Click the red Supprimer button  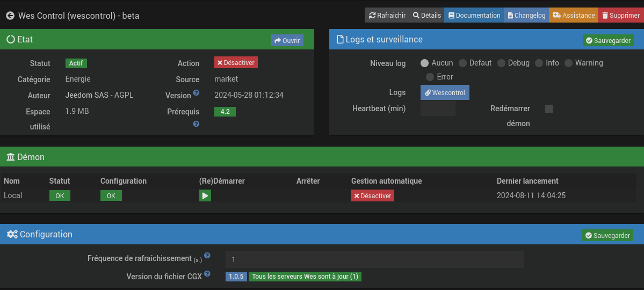[x=621, y=16]
